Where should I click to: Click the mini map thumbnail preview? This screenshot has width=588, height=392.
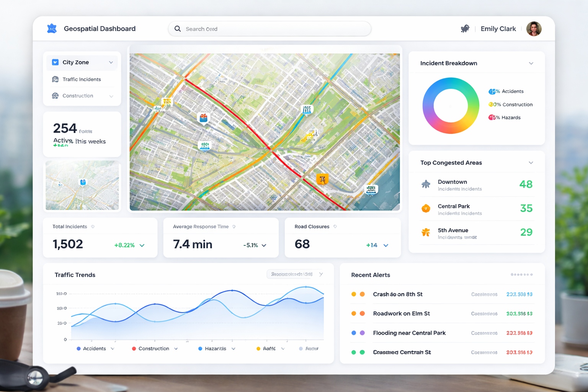point(82,185)
